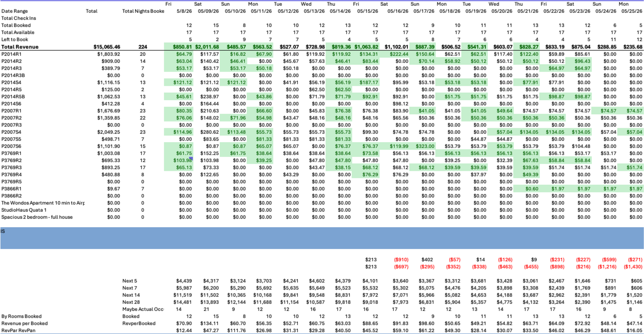Screen dimensions: 644x334
Task: Select row label P3769R2
Action: coord(11,160)
